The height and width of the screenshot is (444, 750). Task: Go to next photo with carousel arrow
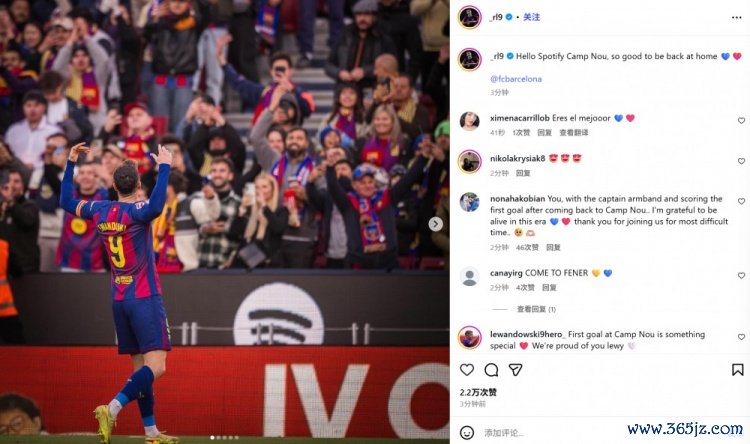tap(435, 224)
